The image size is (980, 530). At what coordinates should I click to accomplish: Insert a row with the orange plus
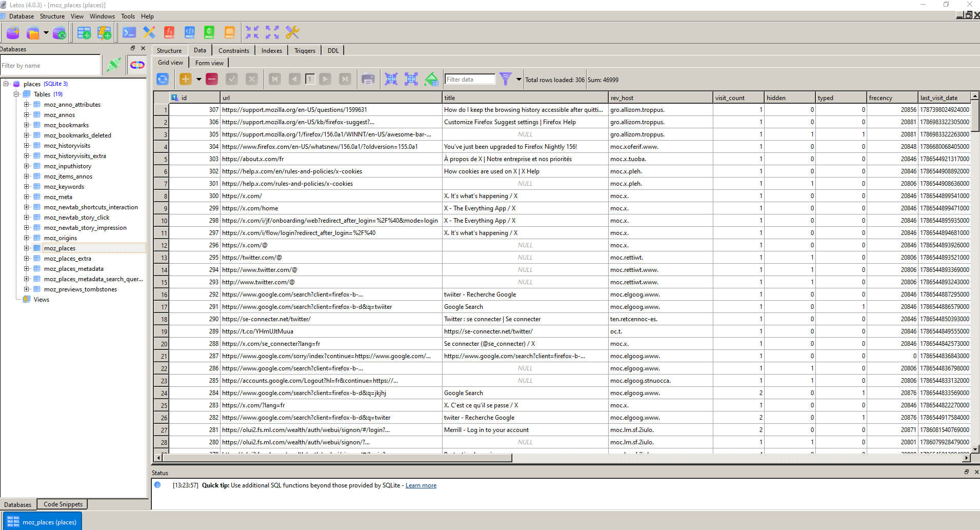186,79
